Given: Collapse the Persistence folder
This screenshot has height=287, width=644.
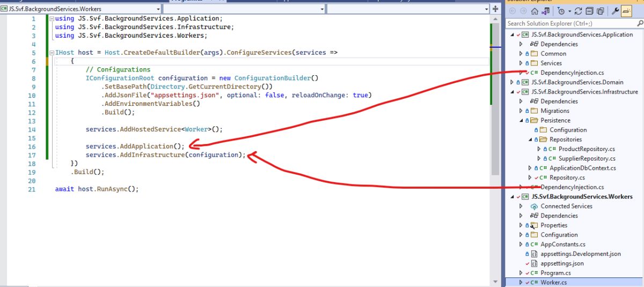Looking at the screenshot, I should point(521,120).
